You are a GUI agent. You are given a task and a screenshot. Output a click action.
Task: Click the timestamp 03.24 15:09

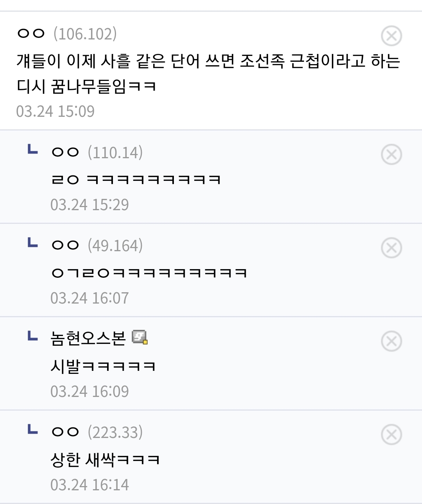point(55,111)
